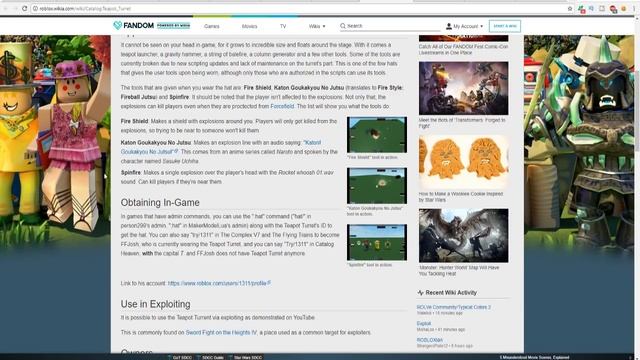Expand the Wikis dropdown
This screenshot has width=640, height=360.
pyautogui.click(x=317, y=26)
